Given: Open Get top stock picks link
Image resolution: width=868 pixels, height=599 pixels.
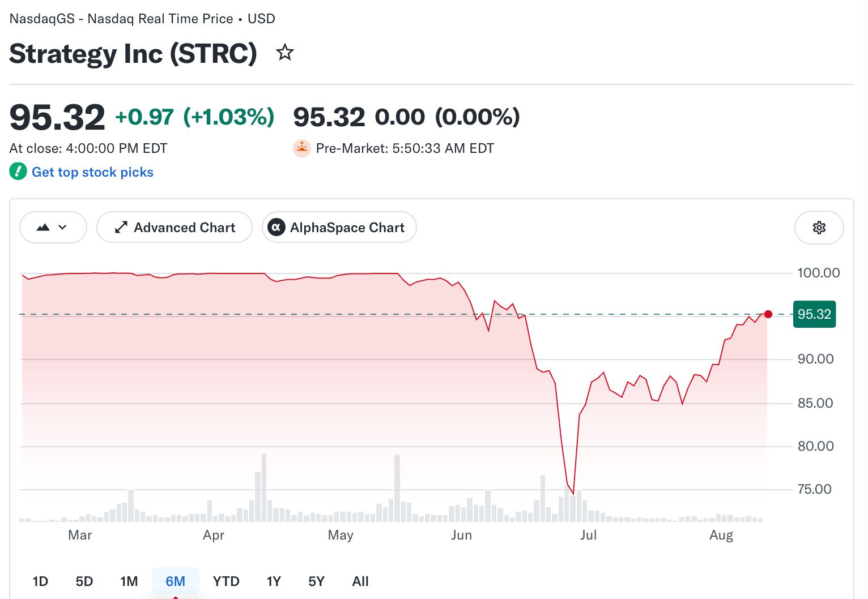Looking at the screenshot, I should coord(92,172).
